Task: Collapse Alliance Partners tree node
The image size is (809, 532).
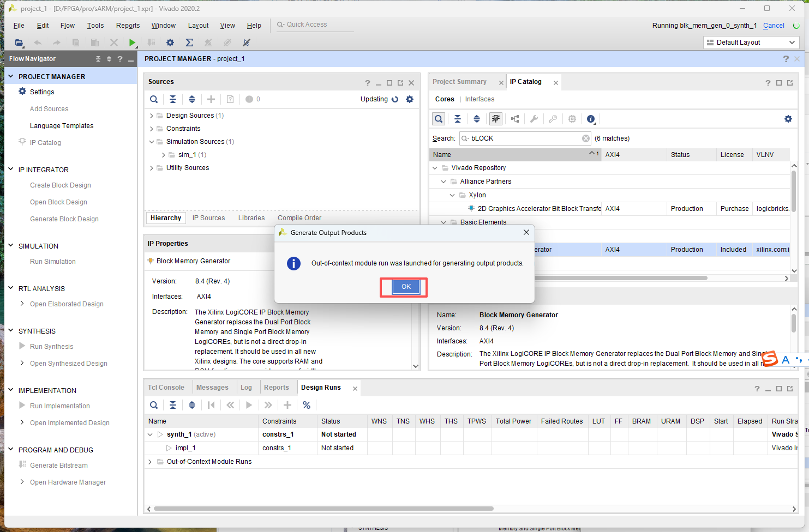Action: pyautogui.click(x=444, y=182)
